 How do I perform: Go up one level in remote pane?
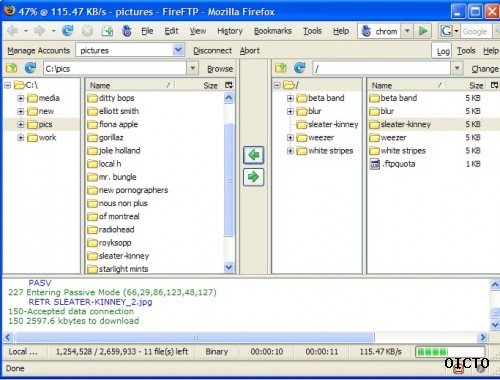[x=281, y=68]
